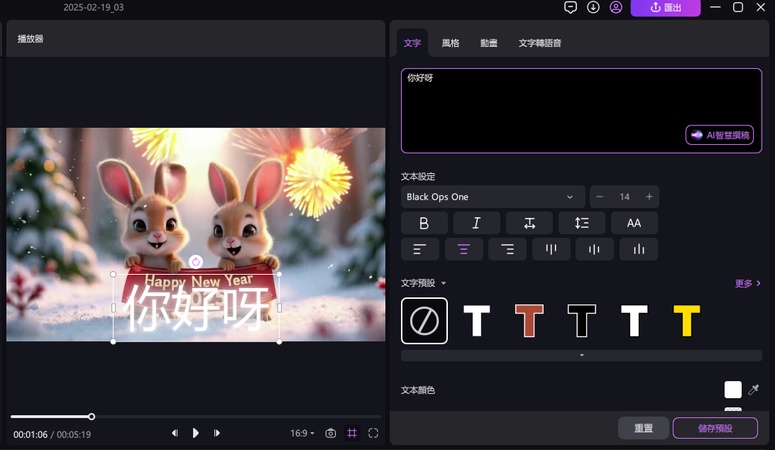Toggle AA uppercase text option
775x450 pixels.
634,223
